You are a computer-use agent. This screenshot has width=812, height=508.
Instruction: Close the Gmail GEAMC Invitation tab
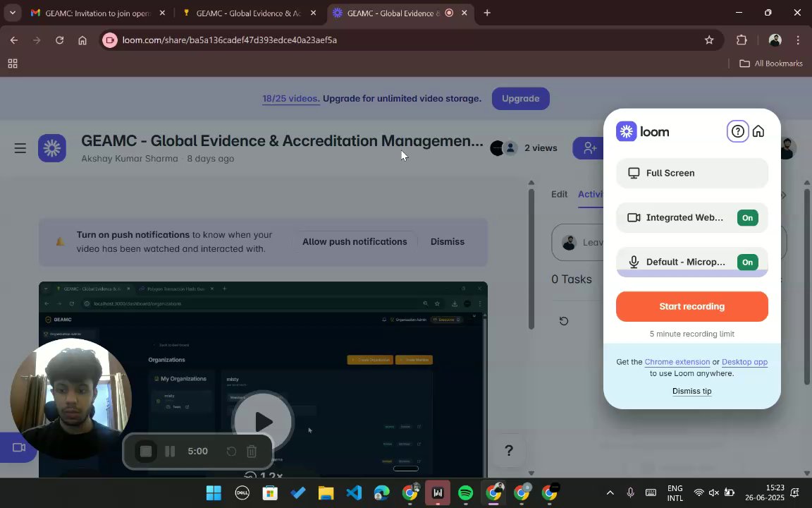click(162, 13)
